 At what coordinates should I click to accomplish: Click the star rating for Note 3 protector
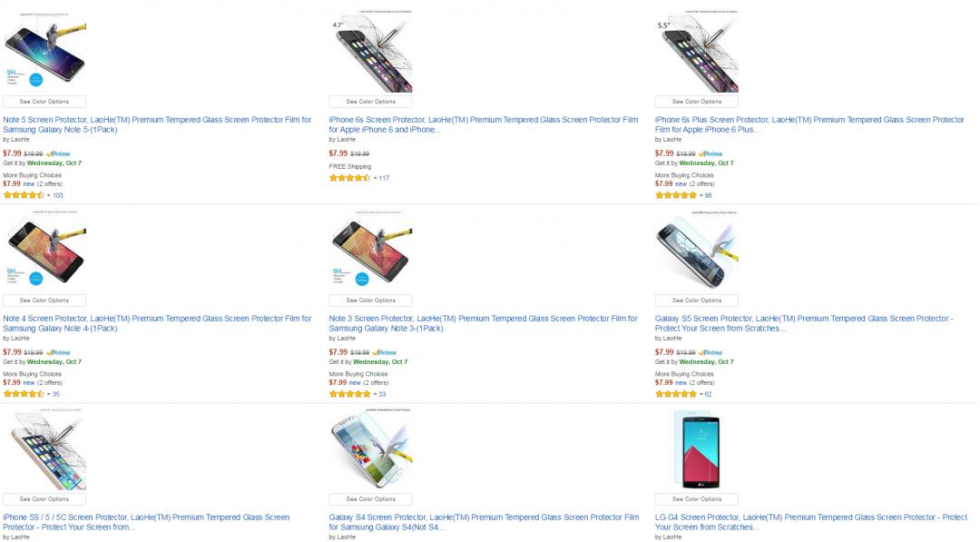coord(349,394)
